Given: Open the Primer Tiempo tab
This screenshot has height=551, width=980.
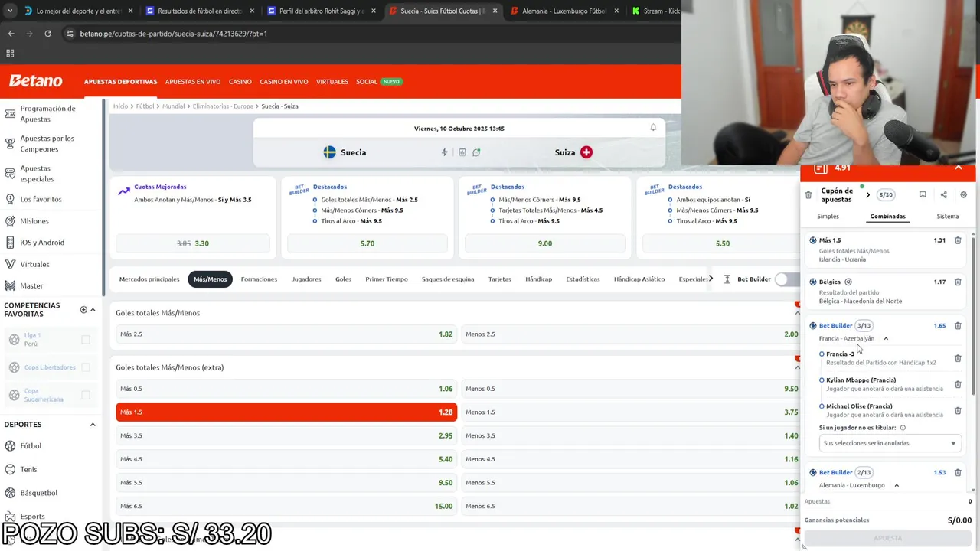Looking at the screenshot, I should click(387, 279).
